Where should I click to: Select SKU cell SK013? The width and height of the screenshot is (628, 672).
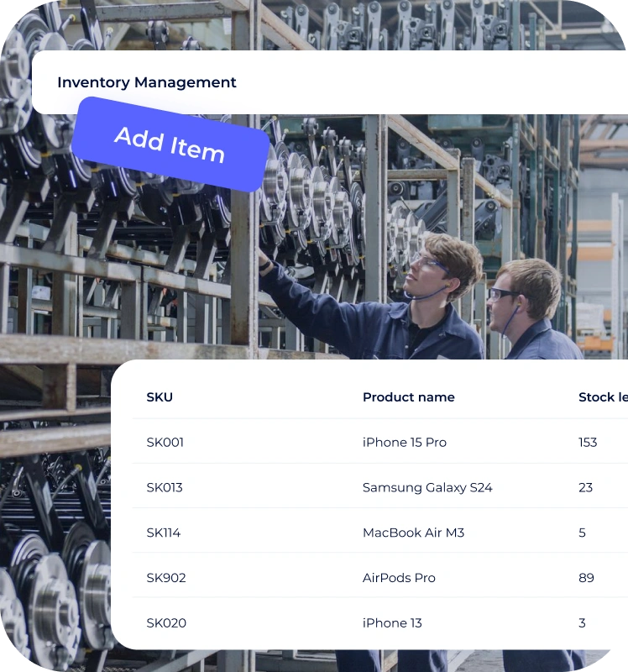coord(165,488)
